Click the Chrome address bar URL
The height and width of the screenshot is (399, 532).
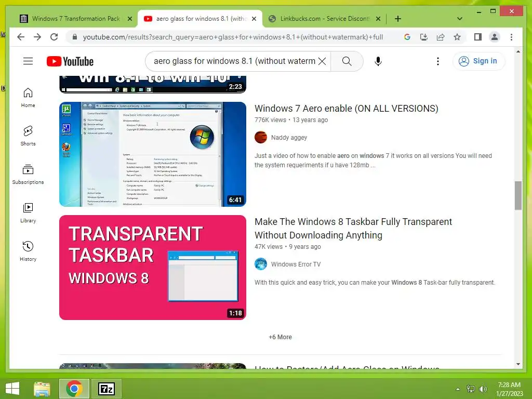pyautogui.click(x=233, y=37)
